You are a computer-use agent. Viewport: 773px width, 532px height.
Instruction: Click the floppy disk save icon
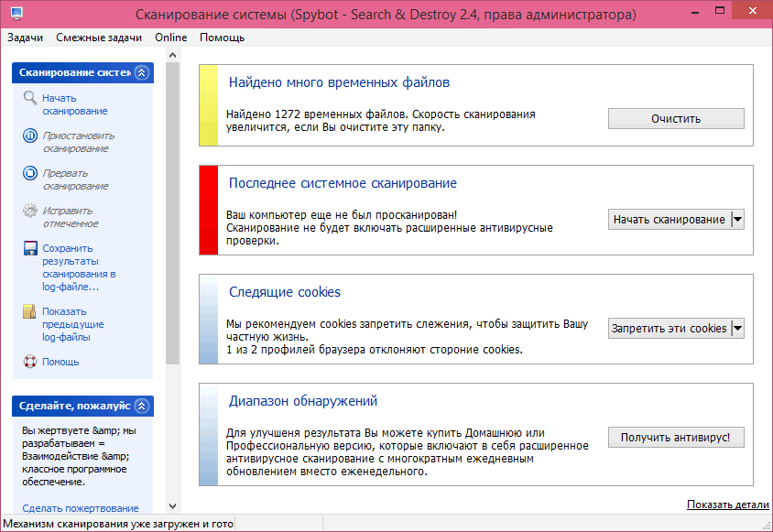(x=30, y=248)
